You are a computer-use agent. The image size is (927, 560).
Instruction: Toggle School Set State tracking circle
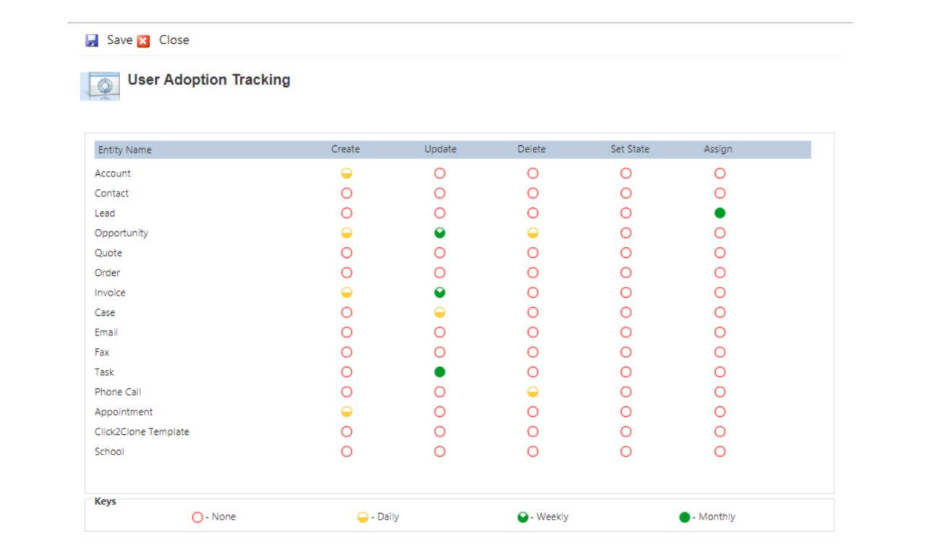626,452
